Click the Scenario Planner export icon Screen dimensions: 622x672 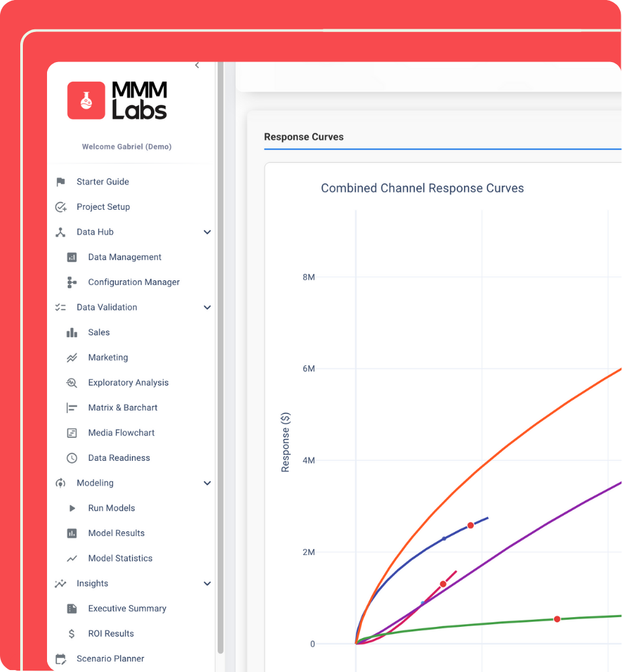60,658
